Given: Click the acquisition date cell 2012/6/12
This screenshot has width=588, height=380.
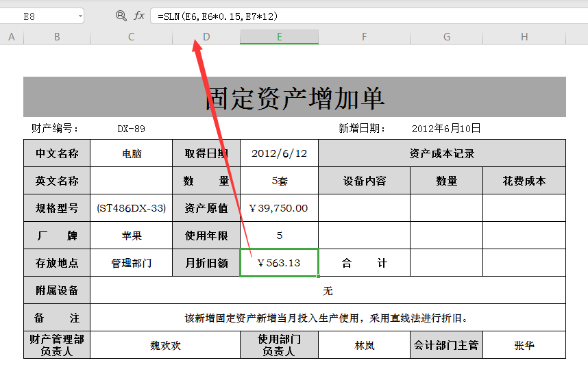Looking at the screenshot, I should coord(280,153).
